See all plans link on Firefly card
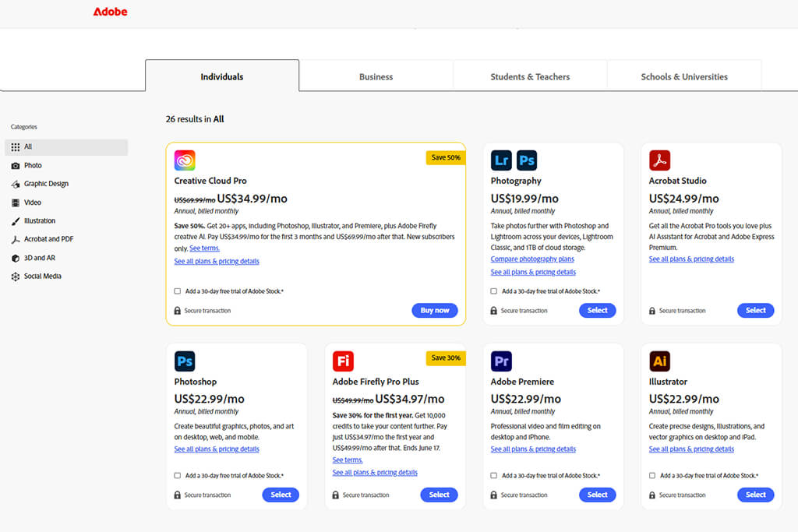This screenshot has height=532, width=798. tap(375, 473)
